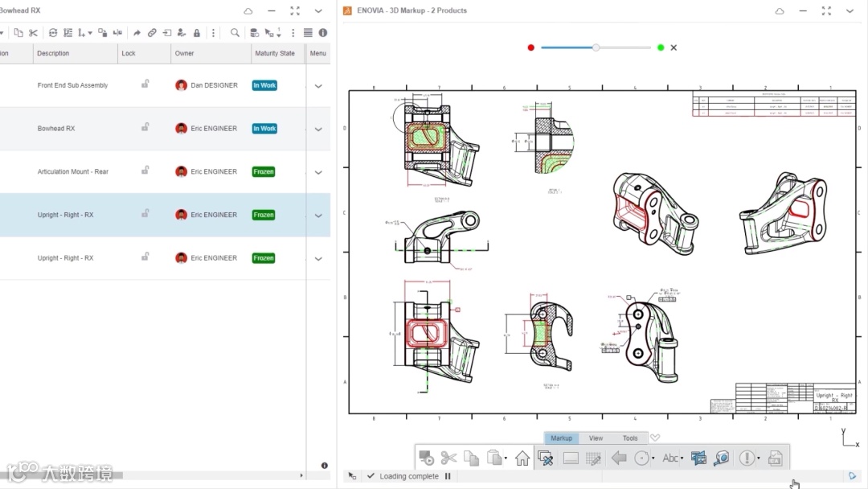The height and width of the screenshot is (489, 868).
Task: Click the refresh sync icon in left toolbar
Action: pos(52,33)
